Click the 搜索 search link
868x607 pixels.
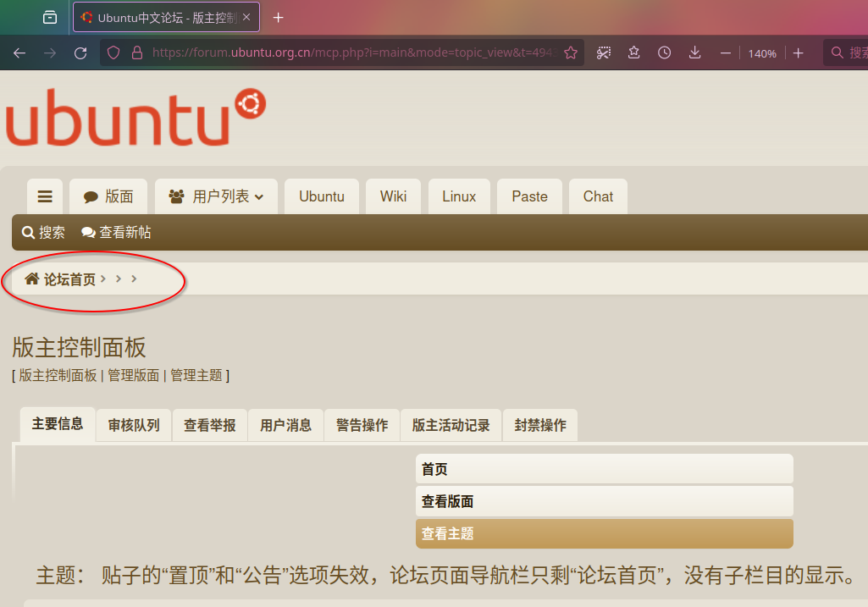44,233
